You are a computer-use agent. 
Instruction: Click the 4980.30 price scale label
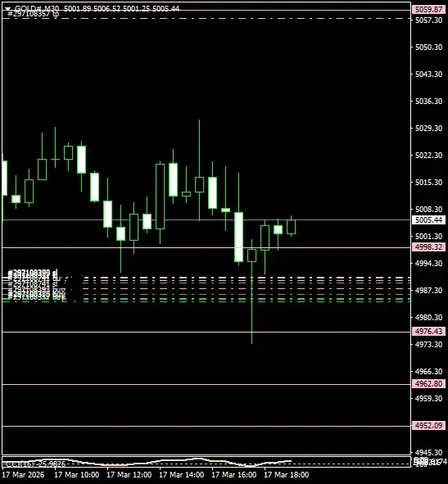428,317
